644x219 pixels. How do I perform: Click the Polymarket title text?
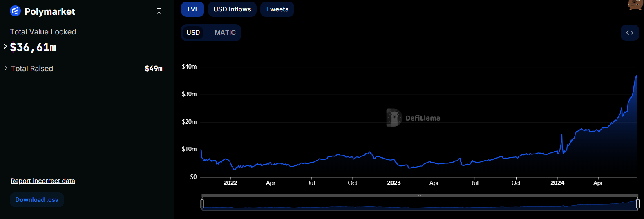[49, 11]
